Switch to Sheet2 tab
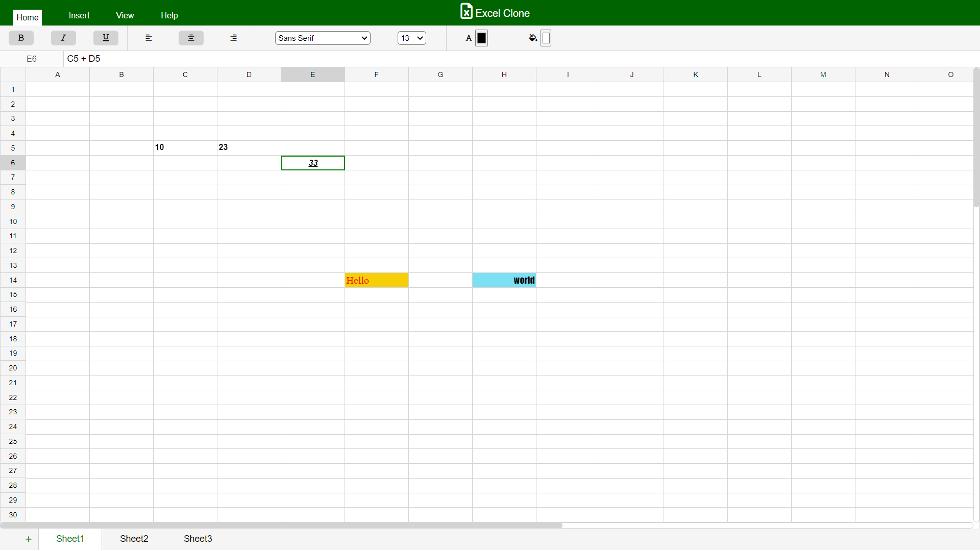Screen dimensions: 980x551 click(x=134, y=539)
